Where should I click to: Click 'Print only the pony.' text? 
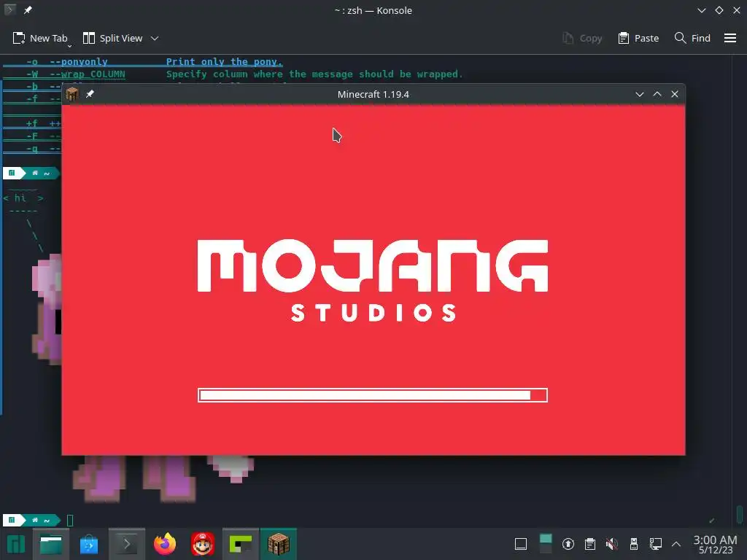(225, 62)
